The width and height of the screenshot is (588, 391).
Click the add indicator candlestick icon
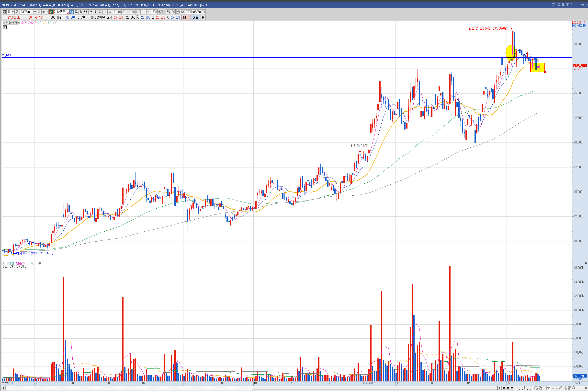coord(168,12)
